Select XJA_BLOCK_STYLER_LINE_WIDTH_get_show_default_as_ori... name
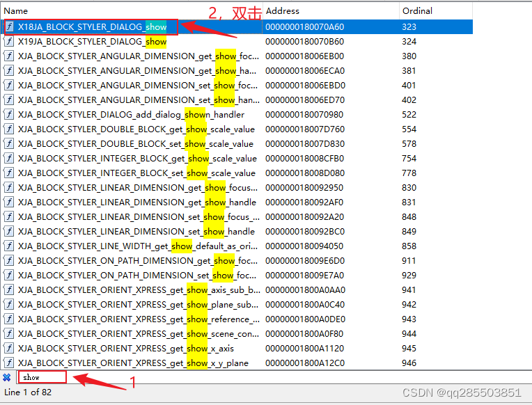532x405 pixels. [138, 246]
